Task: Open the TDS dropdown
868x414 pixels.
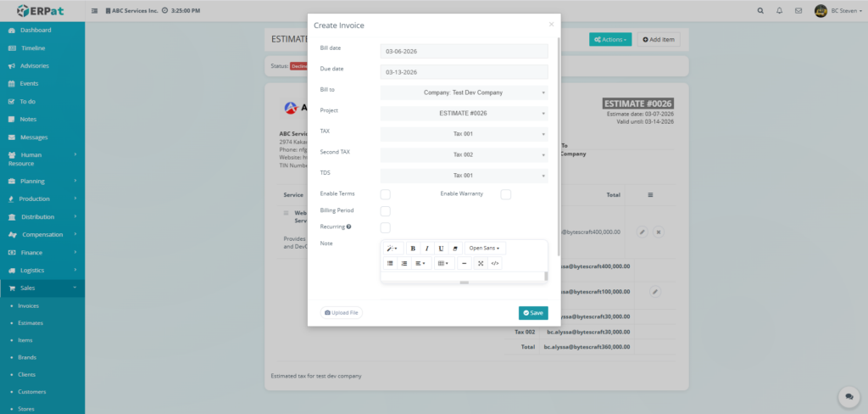Action: tap(464, 176)
